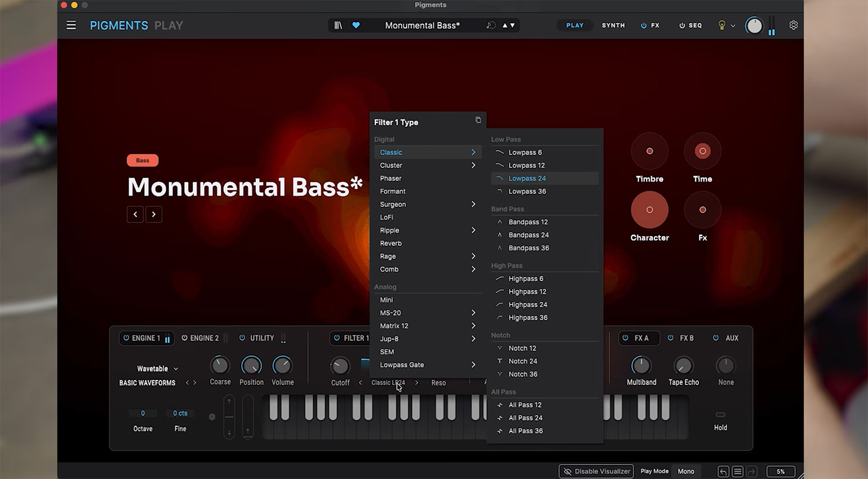This screenshot has width=868, height=479.
Task: Click the undo arrow icon
Action: 723,472
